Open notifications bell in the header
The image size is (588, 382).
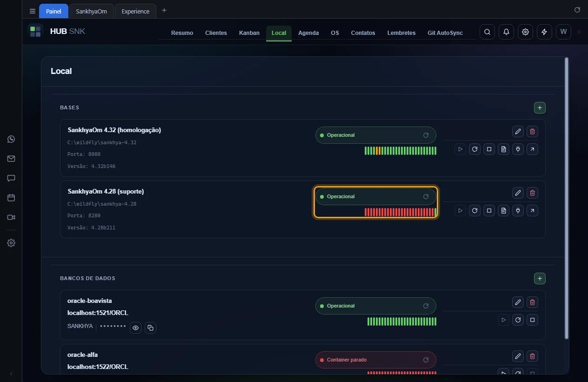(x=506, y=32)
